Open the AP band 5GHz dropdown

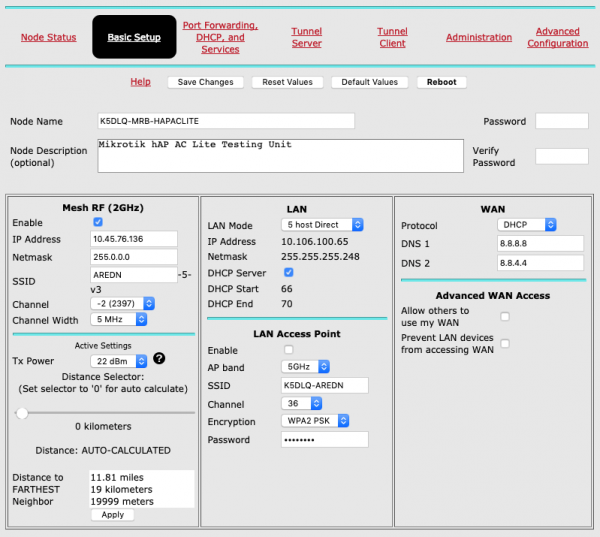point(305,367)
